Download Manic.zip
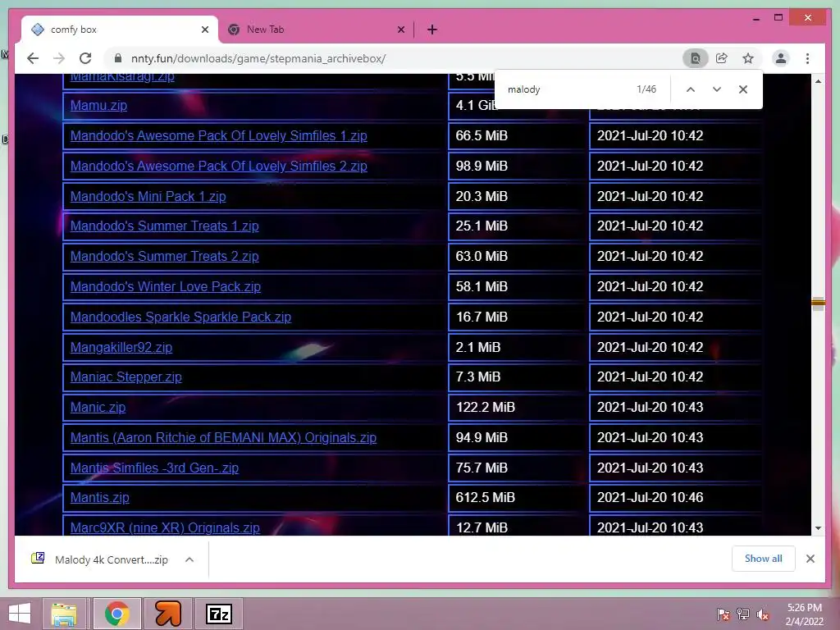 click(98, 407)
